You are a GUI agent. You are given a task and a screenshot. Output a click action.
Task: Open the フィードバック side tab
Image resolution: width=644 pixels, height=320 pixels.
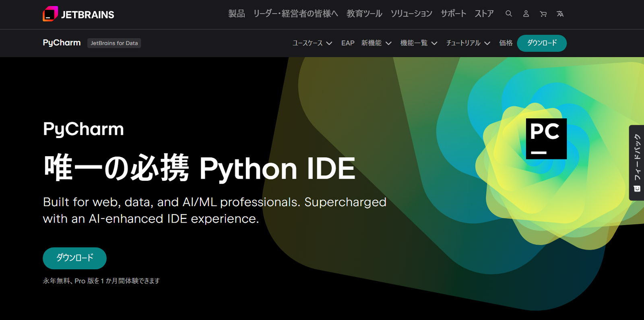coord(637,163)
